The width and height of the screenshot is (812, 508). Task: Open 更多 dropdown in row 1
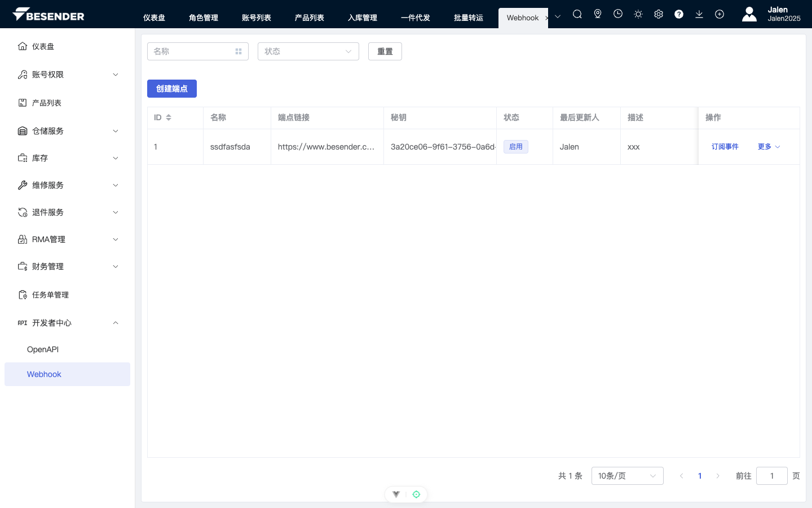pos(769,147)
